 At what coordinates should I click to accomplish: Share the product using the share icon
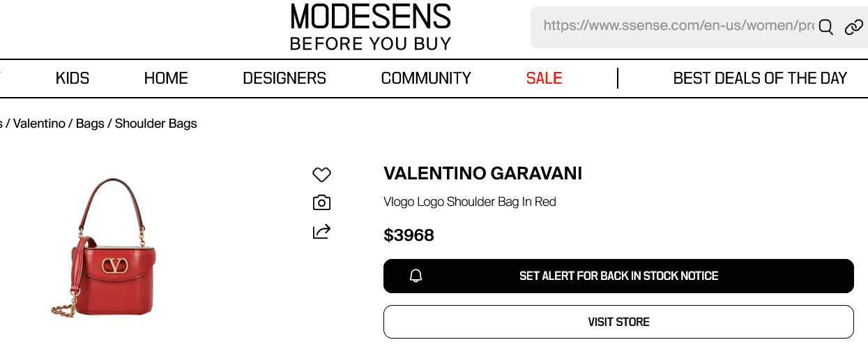click(x=321, y=231)
